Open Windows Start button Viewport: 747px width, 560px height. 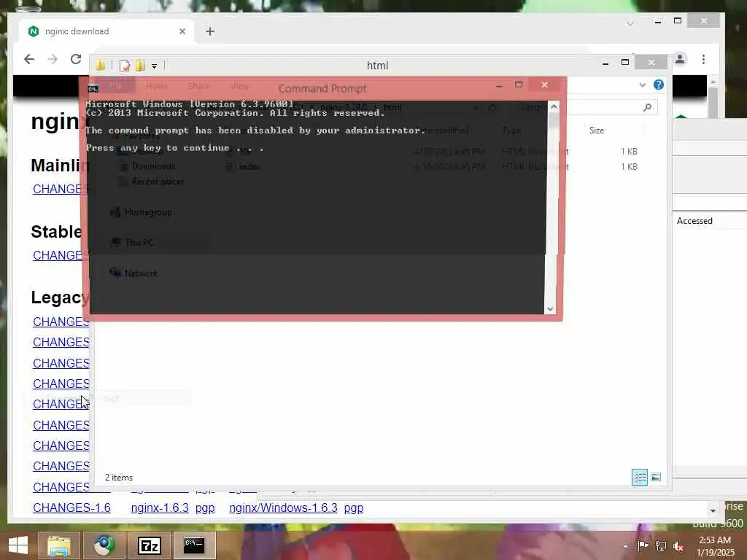point(18,545)
